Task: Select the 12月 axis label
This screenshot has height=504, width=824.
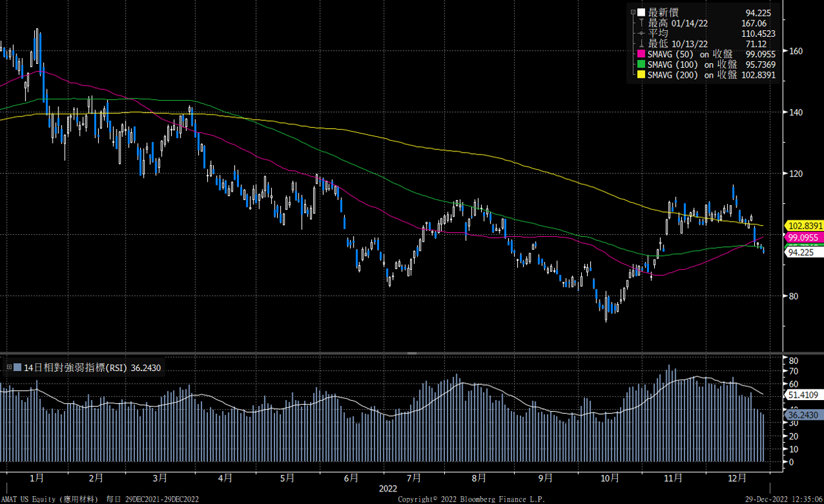Action: point(738,479)
